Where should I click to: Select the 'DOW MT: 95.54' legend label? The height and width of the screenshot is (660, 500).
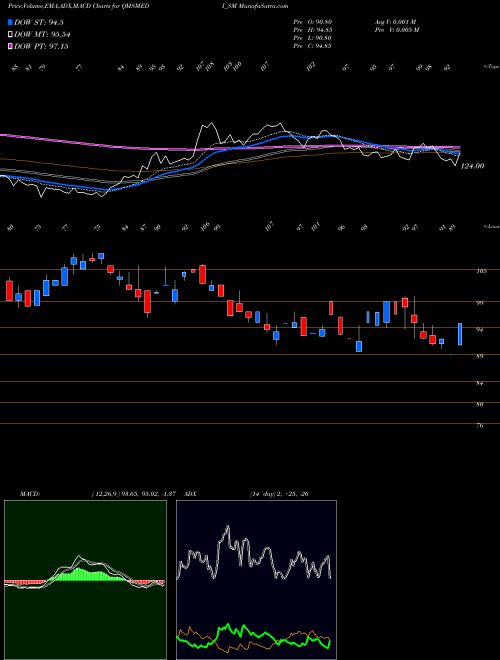tap(43, 35)
